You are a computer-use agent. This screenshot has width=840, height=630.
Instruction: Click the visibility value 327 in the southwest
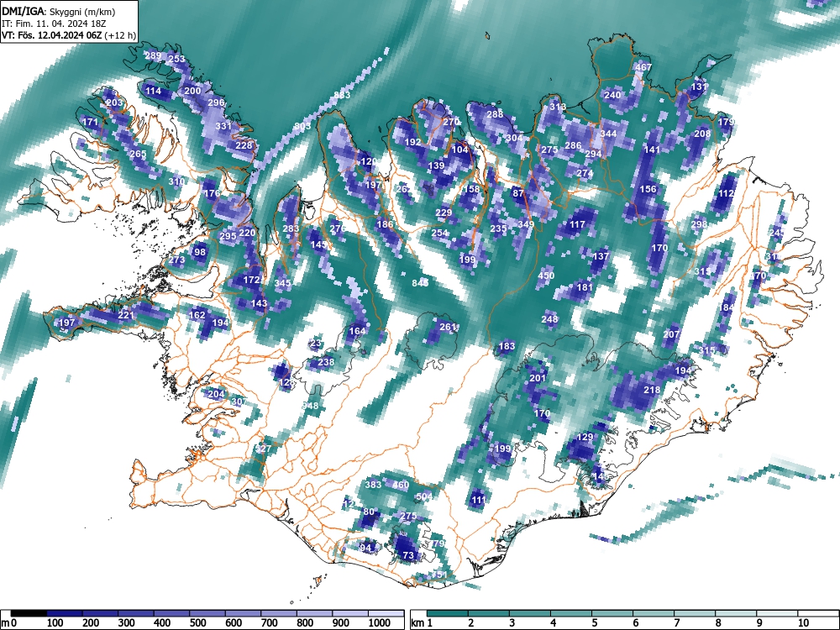coord(263,449)
